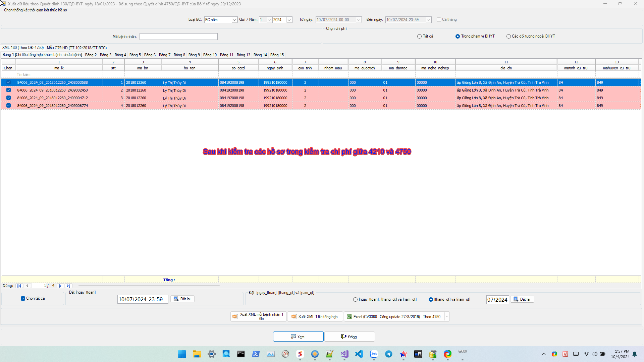Click next record navigation arrow
This screenshot has height=362, width=644.
[x=60, y=286]
